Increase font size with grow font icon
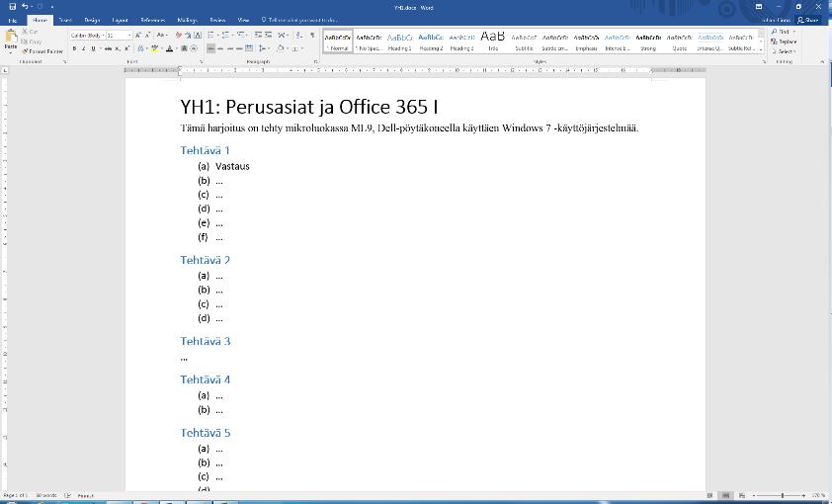Image resolution: width=832 pixels, height=504 pixels. tap(138, 35)
